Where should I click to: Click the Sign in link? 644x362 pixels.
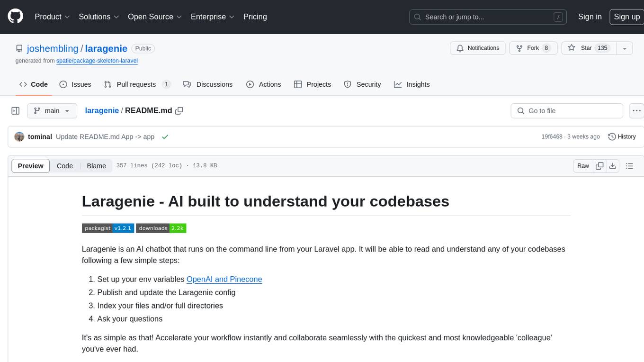coord(590,17)
